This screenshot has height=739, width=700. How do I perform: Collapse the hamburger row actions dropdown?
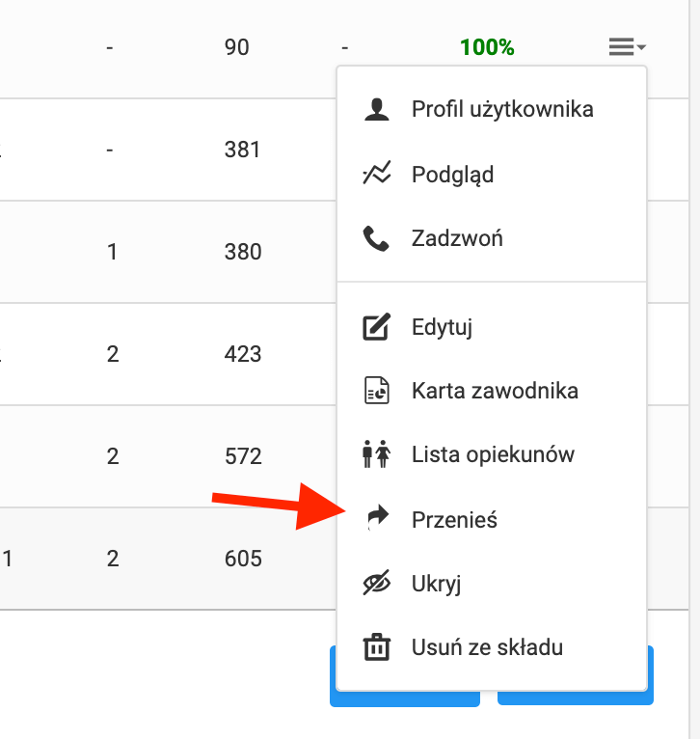[627, 46]
